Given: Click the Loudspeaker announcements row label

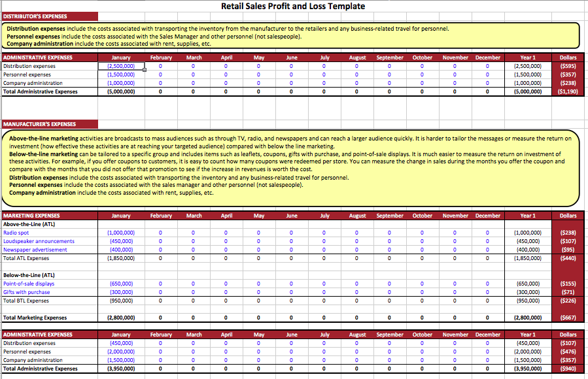Looking at the screenshot, I should click(39, 241).
